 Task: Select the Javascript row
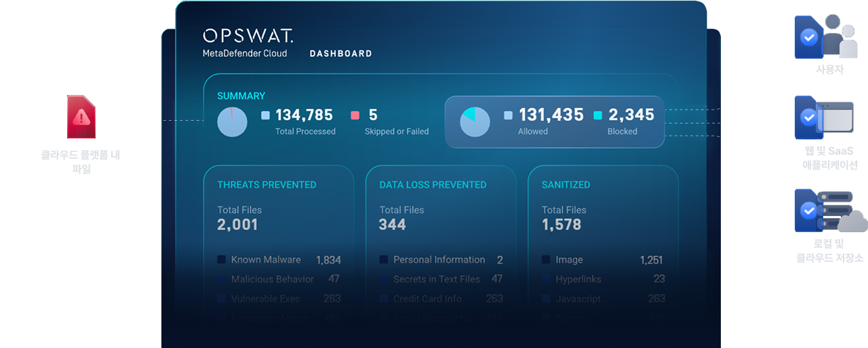(603, 298)
